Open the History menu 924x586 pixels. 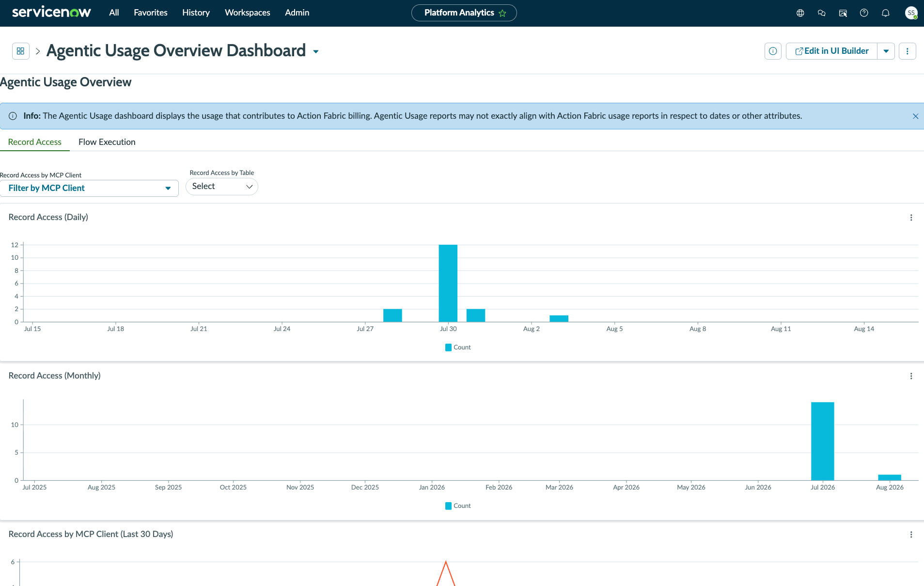(196, 13)
